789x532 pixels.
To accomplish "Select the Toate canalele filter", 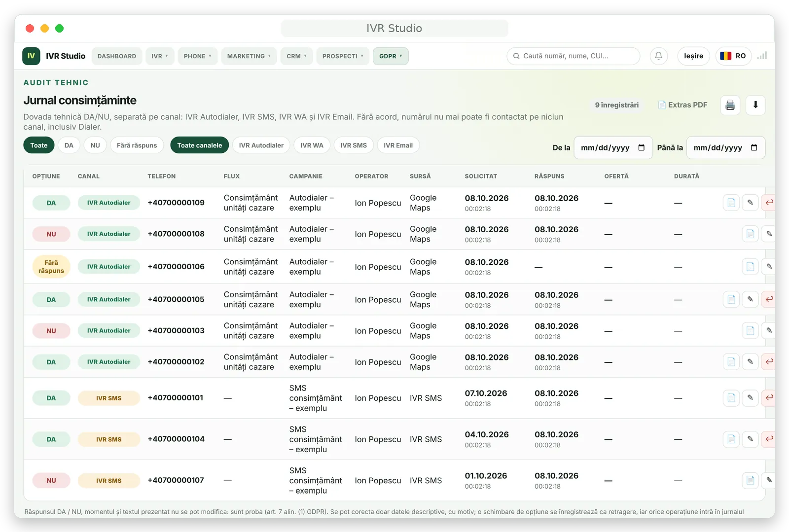I will 200,145.
